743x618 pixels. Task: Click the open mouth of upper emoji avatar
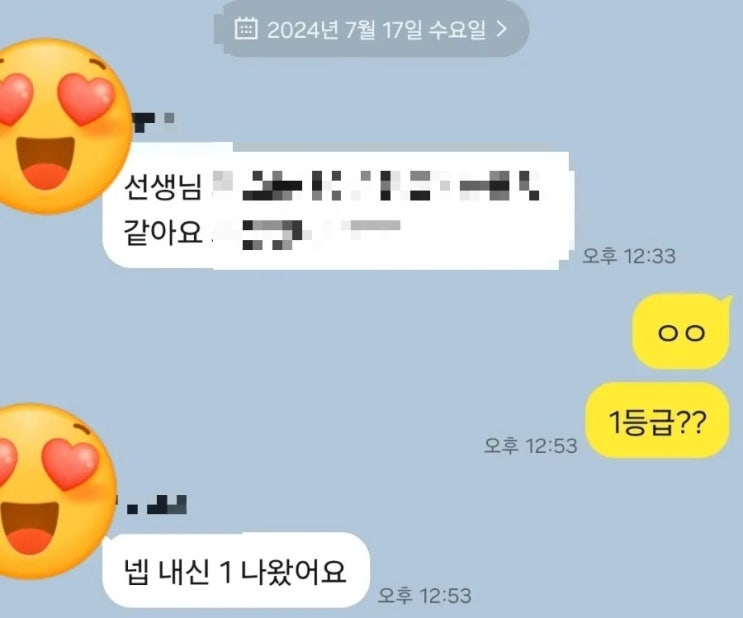(45, 163)
